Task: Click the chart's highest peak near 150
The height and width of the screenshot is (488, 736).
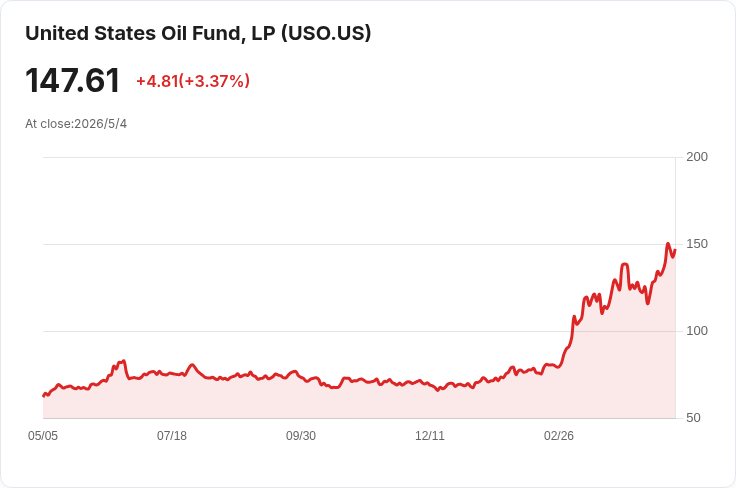Action: [x=668, y=244]
